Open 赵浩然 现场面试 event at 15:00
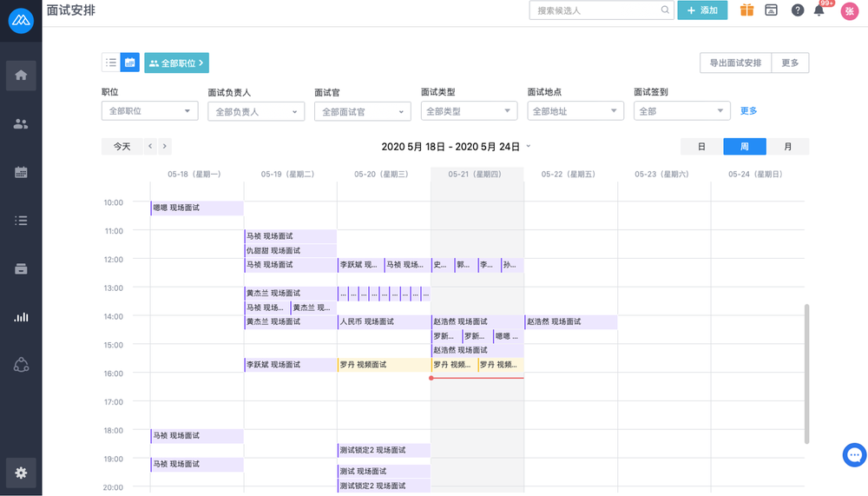This screenshot has width=868, height=496. 477,350
